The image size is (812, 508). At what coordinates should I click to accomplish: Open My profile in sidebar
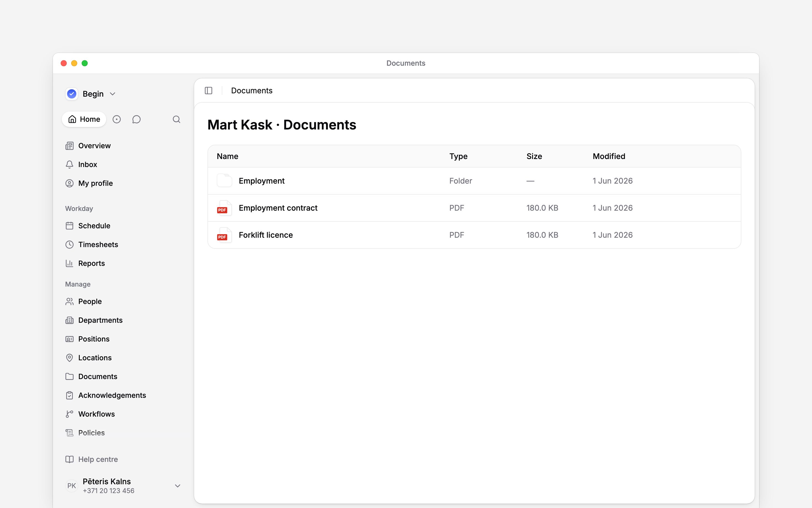tap(95, 183)
